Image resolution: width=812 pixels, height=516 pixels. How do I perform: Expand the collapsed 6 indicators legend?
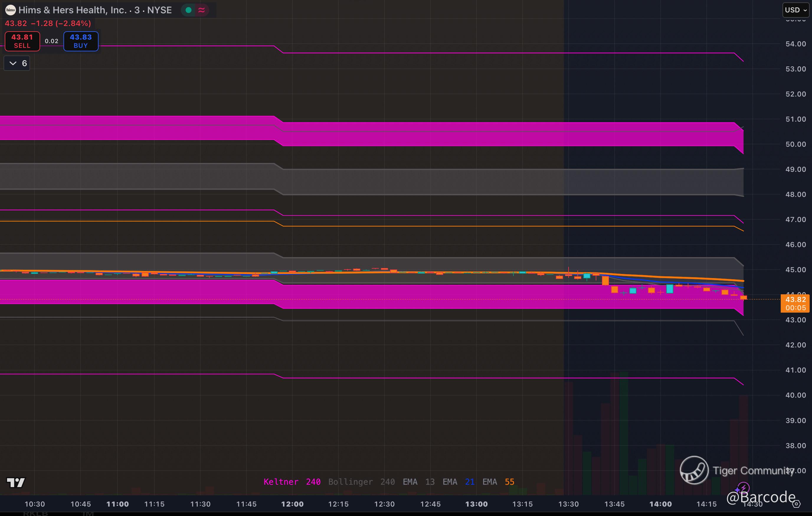click(x=17, y=63)
